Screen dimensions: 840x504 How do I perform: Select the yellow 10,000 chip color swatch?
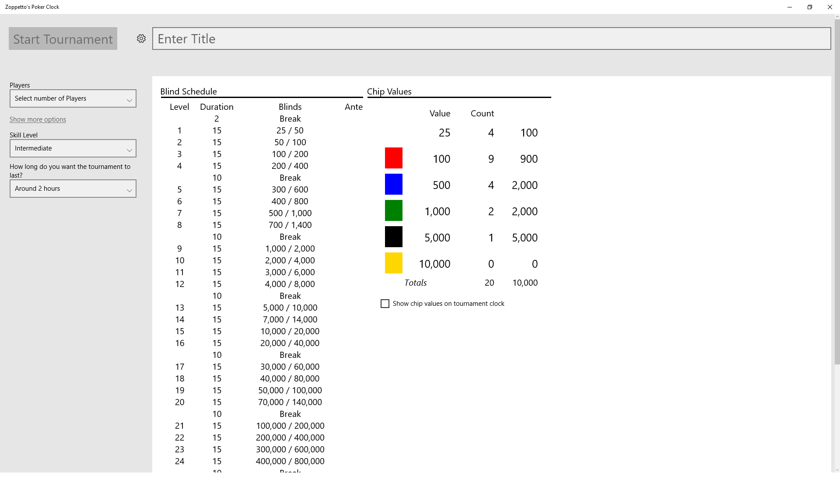coord(394,263)
